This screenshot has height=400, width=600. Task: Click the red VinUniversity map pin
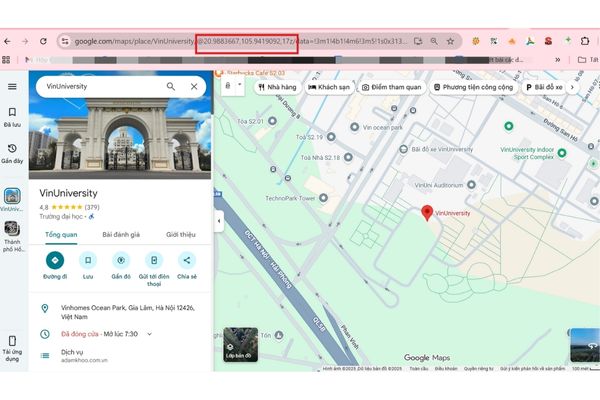tap(427, 213)
